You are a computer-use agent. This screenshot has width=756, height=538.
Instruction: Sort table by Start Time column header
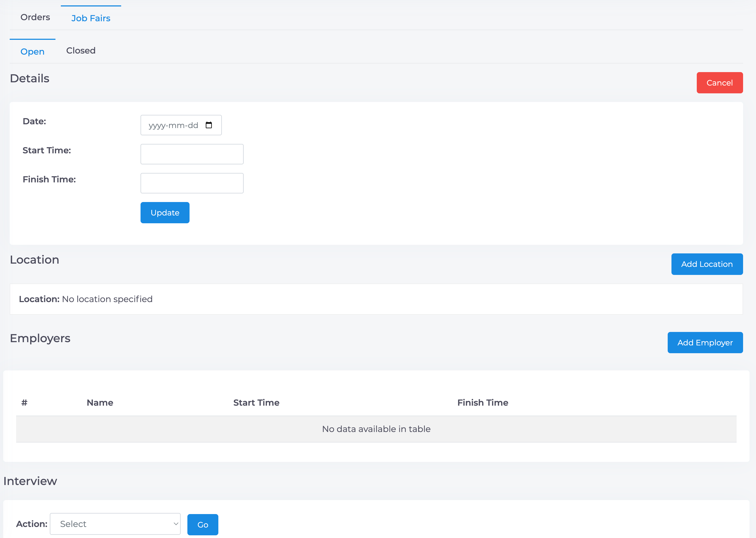tap(256, 402)
